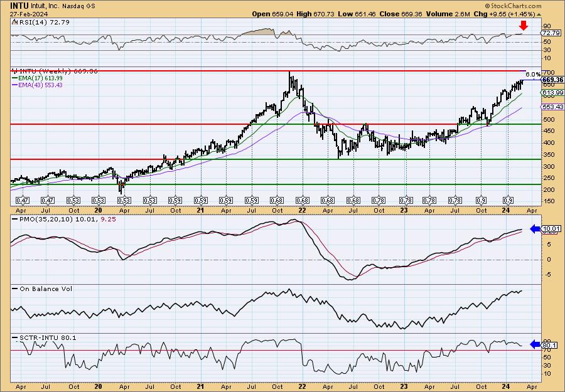The image size is (565, 392).
Task: Click the 6.0% annotation near the price top
Action: pos(533,74)
